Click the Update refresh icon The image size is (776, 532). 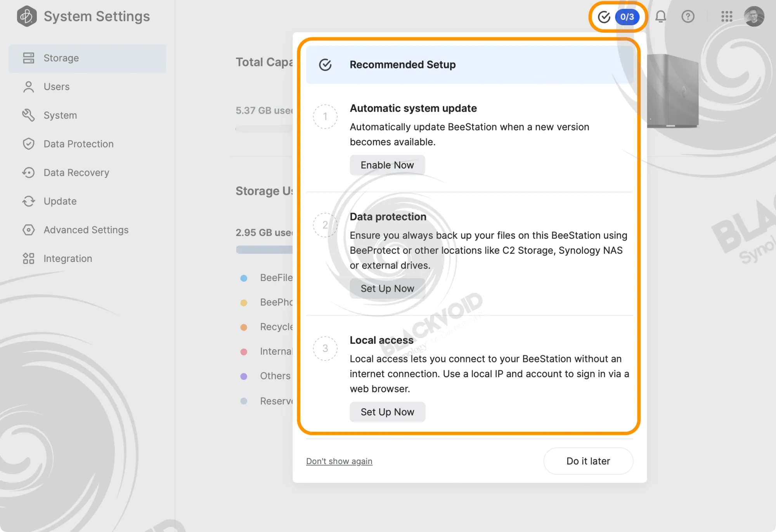point(28,201)
